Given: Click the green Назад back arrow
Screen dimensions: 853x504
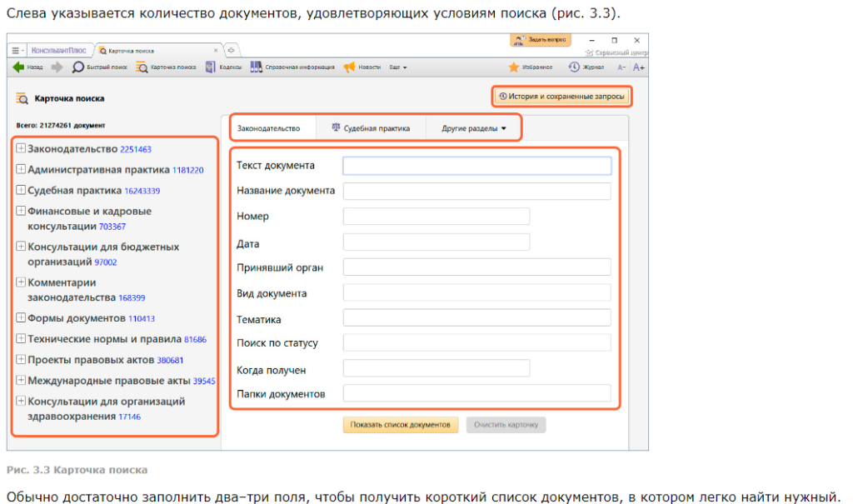Looking at the screenshot, I should [19, 67].
